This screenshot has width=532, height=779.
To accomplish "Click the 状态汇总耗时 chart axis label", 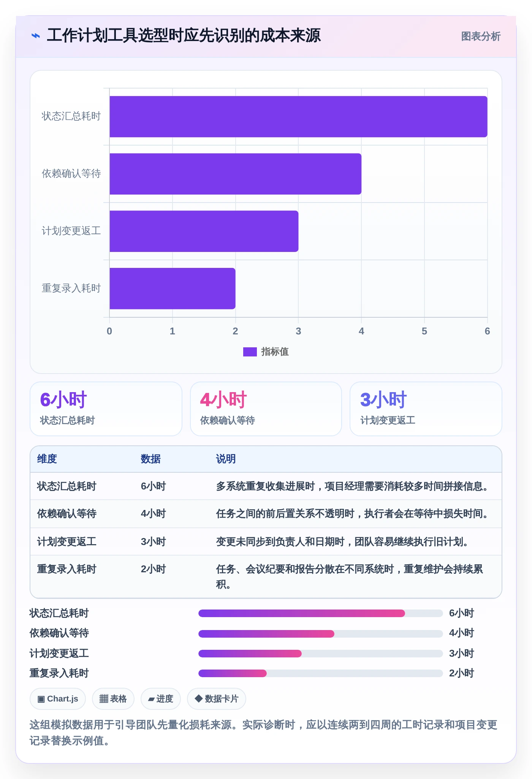I will [71, 116].
